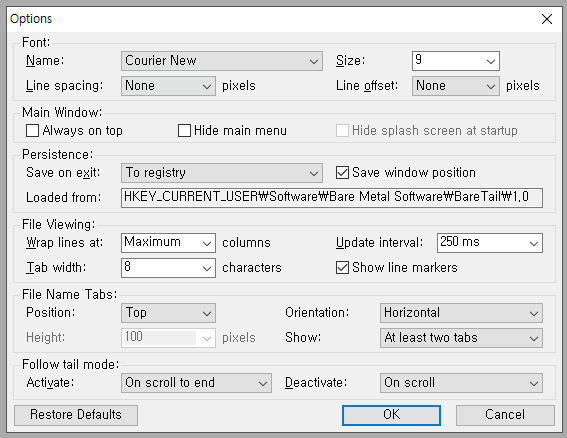This screenshot has height=438, width=567.
Task: Open Follow tail Activate dropdown
Action: 196,383
